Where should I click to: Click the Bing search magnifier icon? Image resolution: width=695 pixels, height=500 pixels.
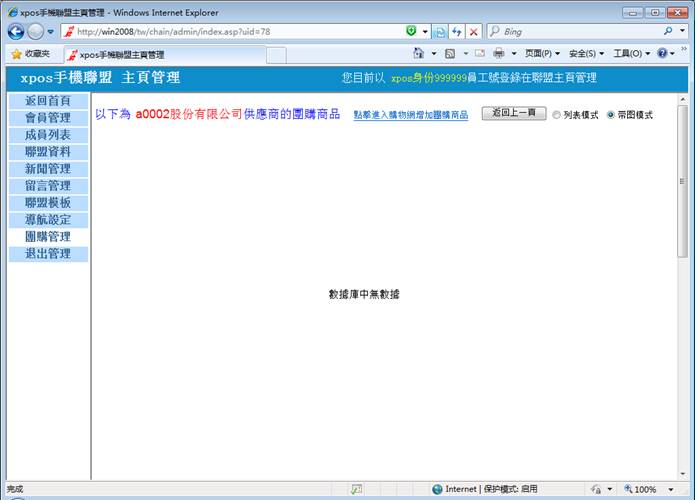pyautogui.click(x=669, y=32)
